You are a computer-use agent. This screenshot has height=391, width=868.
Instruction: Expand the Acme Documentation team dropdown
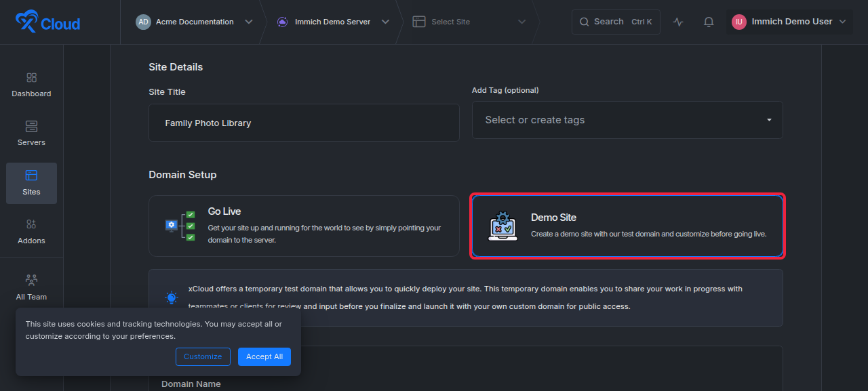coord(249,22)
